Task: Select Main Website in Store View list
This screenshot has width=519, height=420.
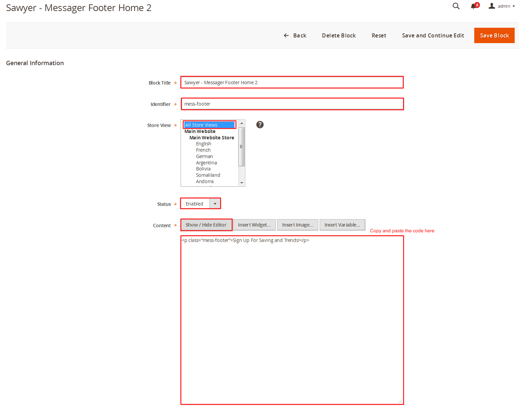Action: click(200, 131)
